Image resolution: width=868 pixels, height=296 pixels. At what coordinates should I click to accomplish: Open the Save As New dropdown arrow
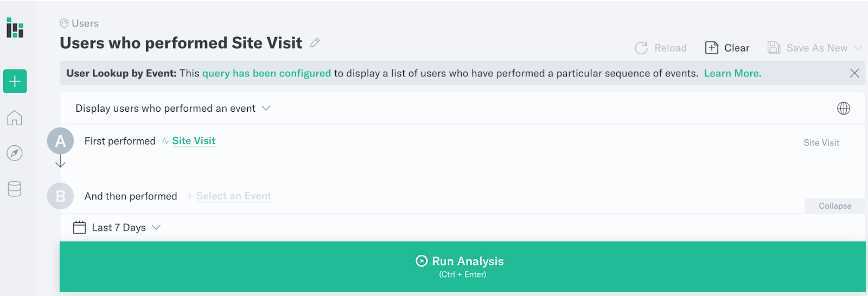[858, 48]
